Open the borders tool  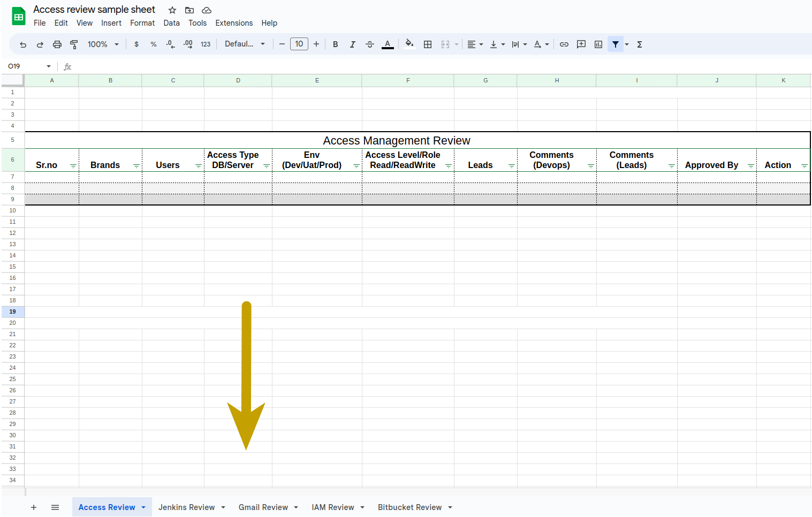[x=428, y=44]
